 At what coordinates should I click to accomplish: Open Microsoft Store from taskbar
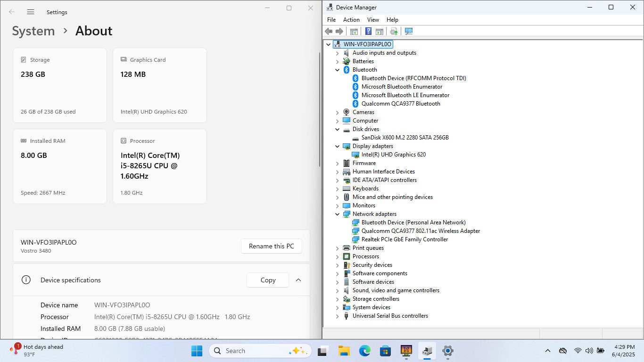coord(385,351)
